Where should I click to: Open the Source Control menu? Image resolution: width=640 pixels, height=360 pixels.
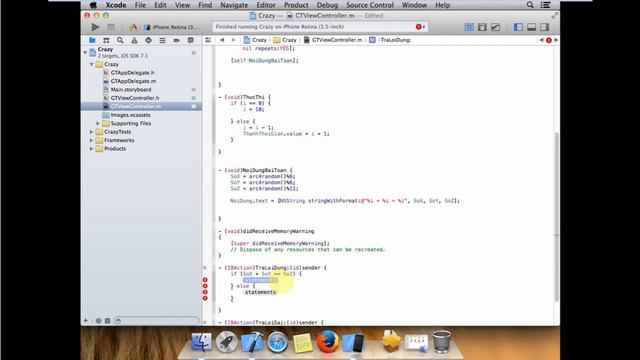(370, 5)
